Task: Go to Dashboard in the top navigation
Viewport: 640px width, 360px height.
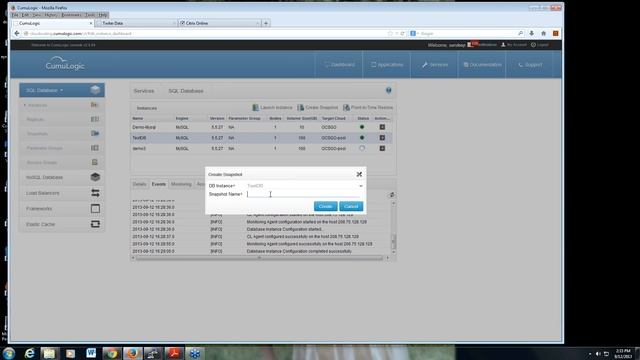Action: 339,64
